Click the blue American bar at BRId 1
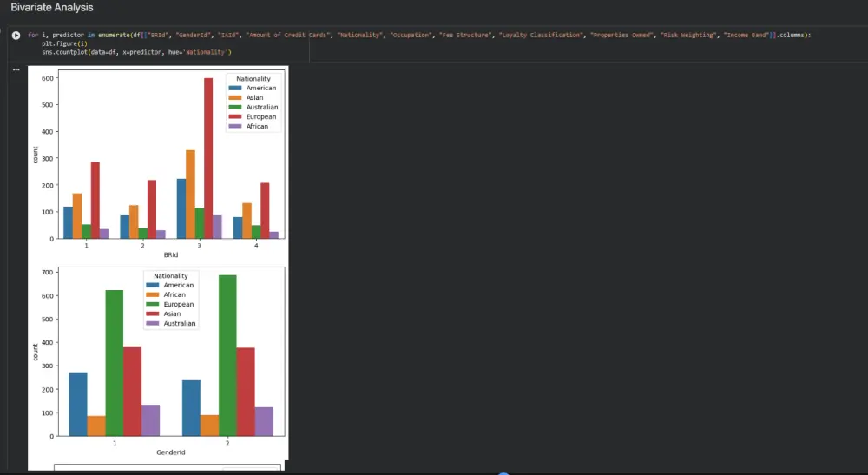This screenshot has height=475, width=868. point(68,222)
